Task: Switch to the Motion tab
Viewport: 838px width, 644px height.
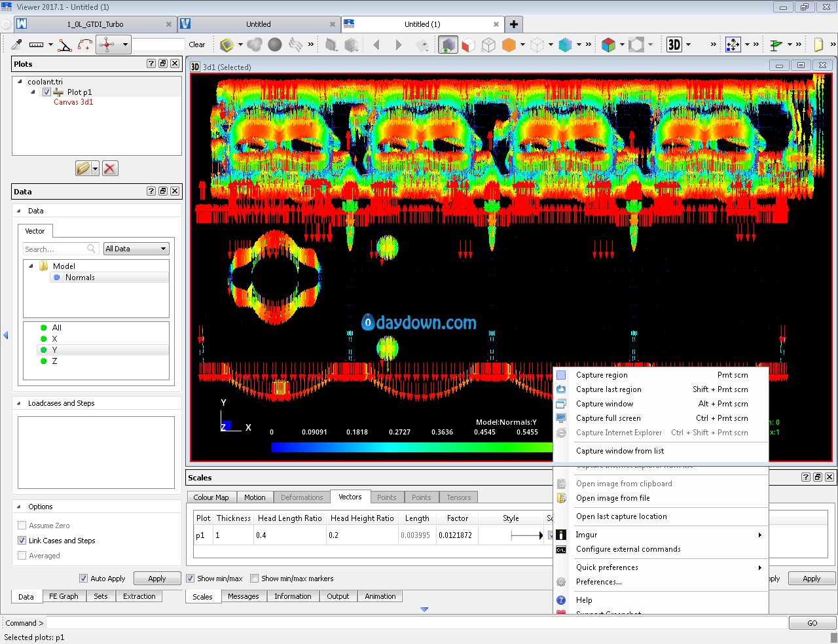Action: point(255,497)
